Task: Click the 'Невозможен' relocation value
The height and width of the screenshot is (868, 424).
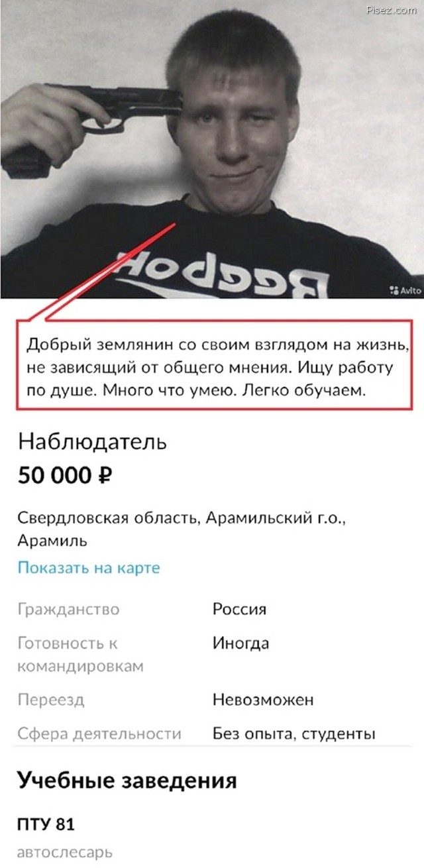Action: coord(263,700)
